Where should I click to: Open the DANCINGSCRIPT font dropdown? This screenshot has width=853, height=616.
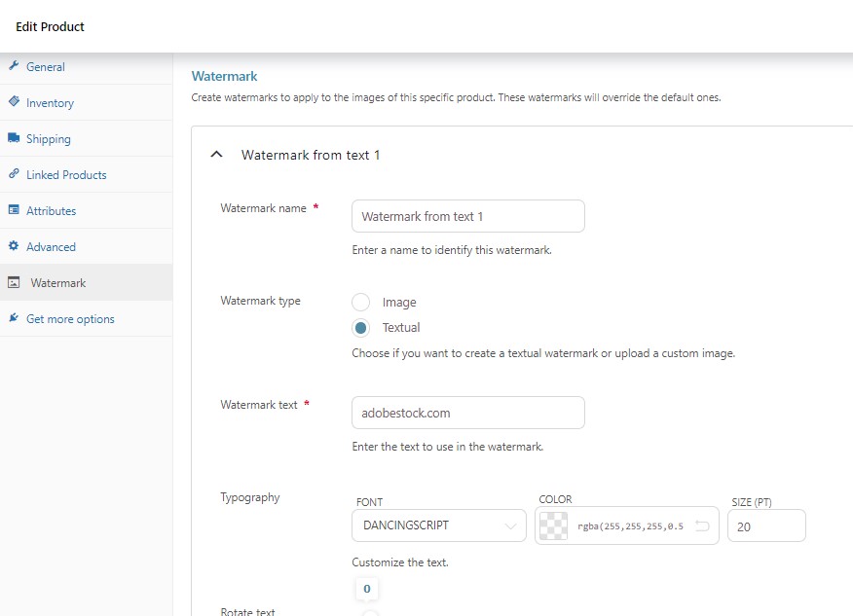(439, 525)
